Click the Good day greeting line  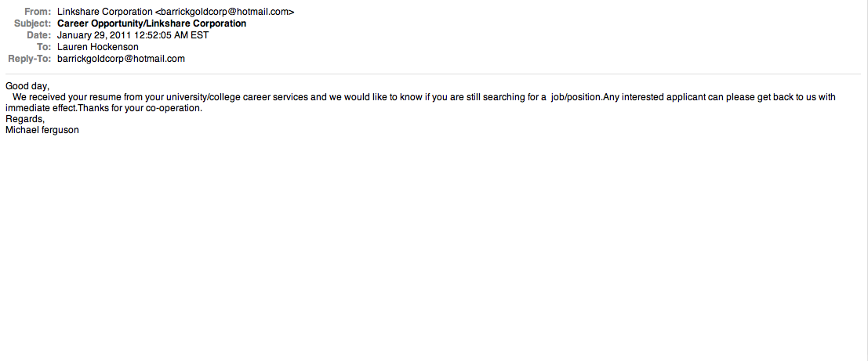[27, 86]
